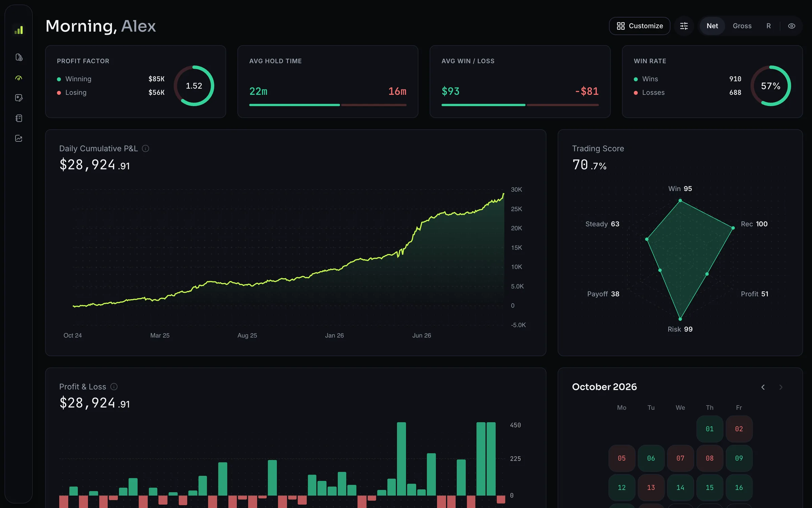Click the Trading Score 70.7% value
Image resolution: width=812 pixels, height=508 pixels.
pos(589,165)
